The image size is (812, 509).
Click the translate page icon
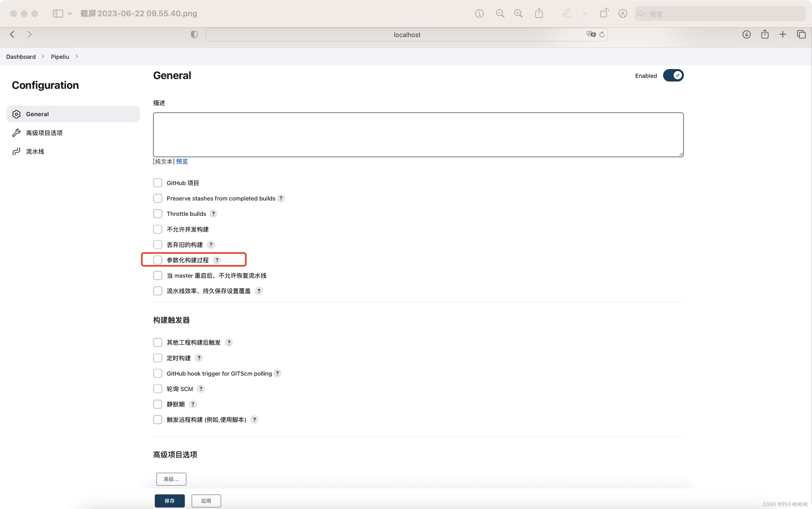[591, 34]
